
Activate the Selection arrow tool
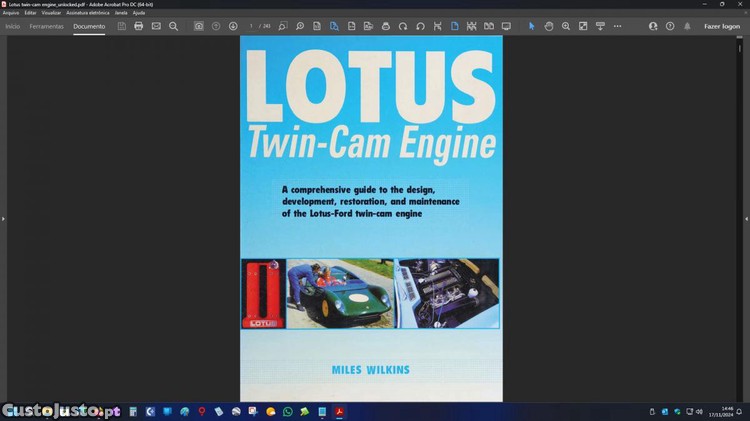(x=531, y=26)
